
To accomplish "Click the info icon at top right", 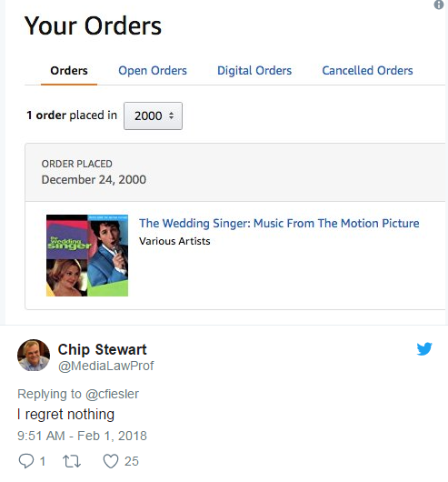I will tap(439, 5).
